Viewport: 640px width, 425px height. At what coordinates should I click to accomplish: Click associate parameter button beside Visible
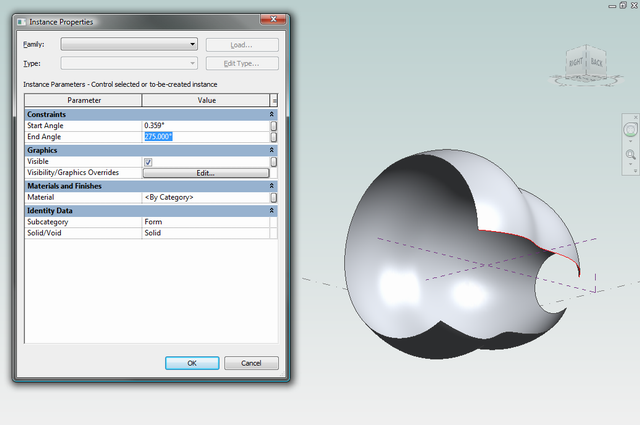tap(273, 162)
